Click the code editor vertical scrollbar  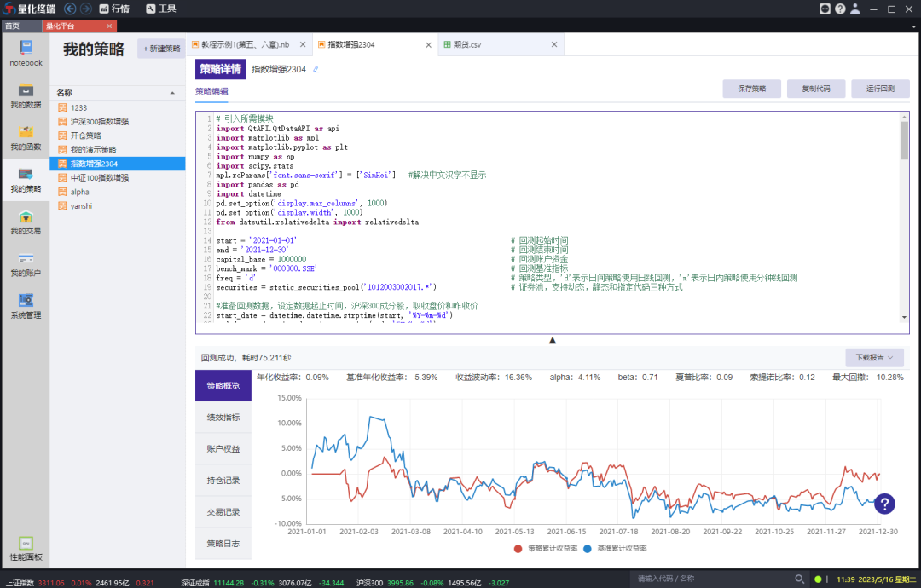pos(904,141)
